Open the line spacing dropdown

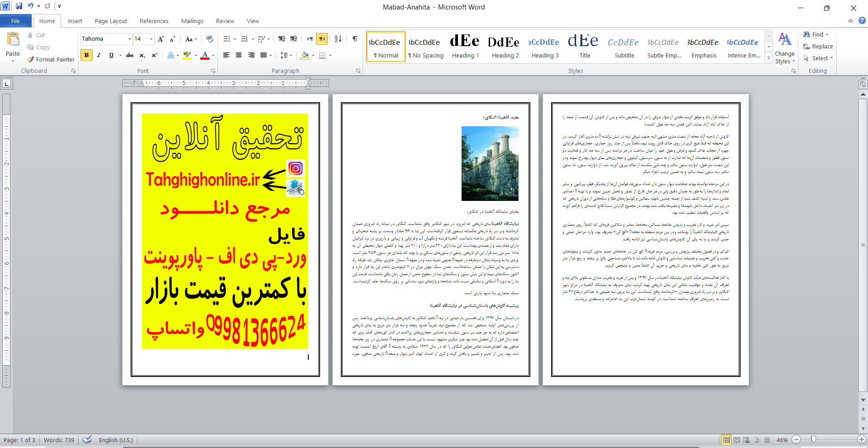point(286,55)
